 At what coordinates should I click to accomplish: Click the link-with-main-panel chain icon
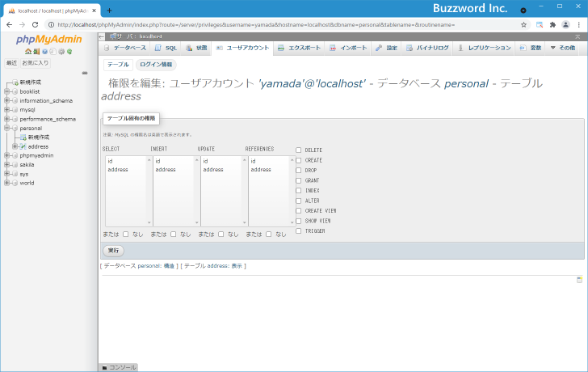point(85,73)
